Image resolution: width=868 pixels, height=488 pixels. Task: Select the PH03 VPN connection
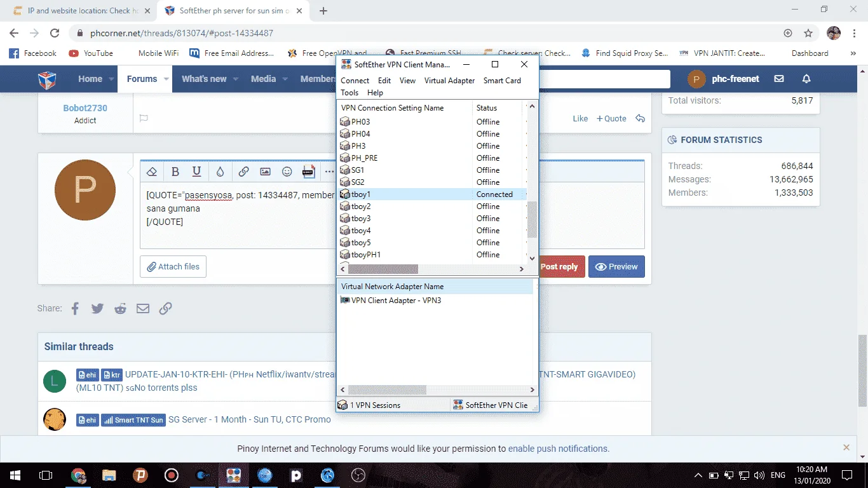[x=432, y=122]
